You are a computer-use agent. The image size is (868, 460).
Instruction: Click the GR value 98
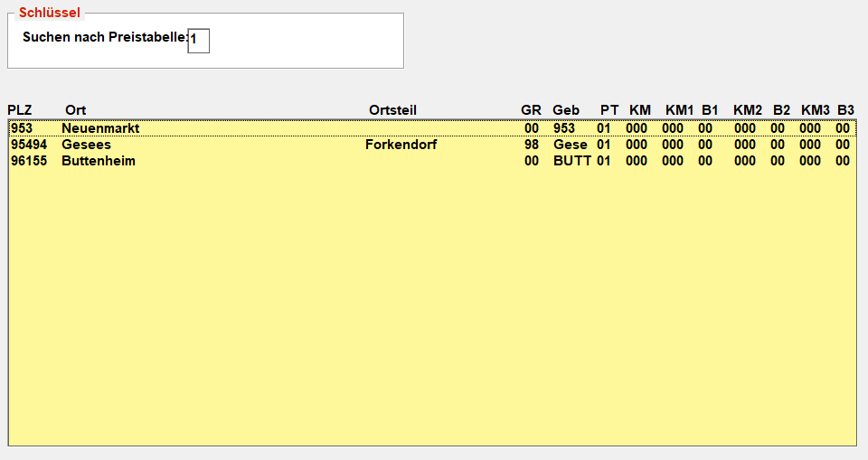(532, 145)
